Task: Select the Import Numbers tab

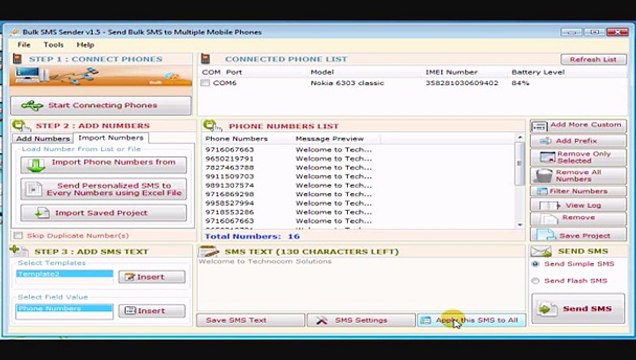Action: (x=111, y=138)
